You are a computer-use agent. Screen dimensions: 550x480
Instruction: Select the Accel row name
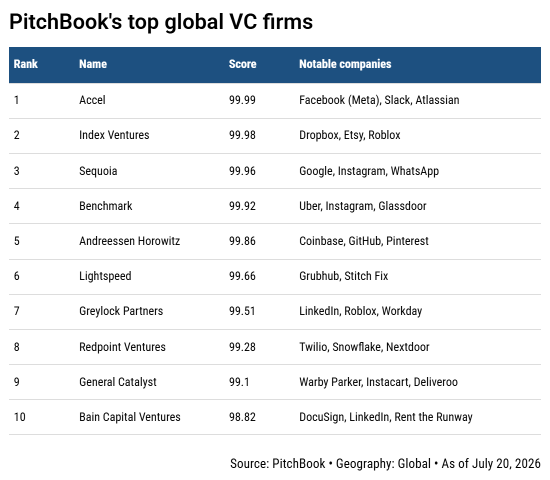tap(92, 100)
